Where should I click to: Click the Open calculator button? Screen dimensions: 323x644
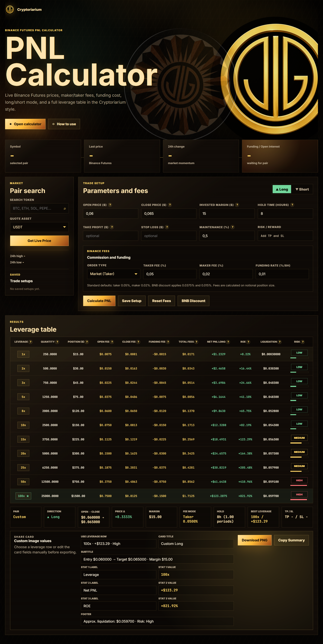[25, 124]
